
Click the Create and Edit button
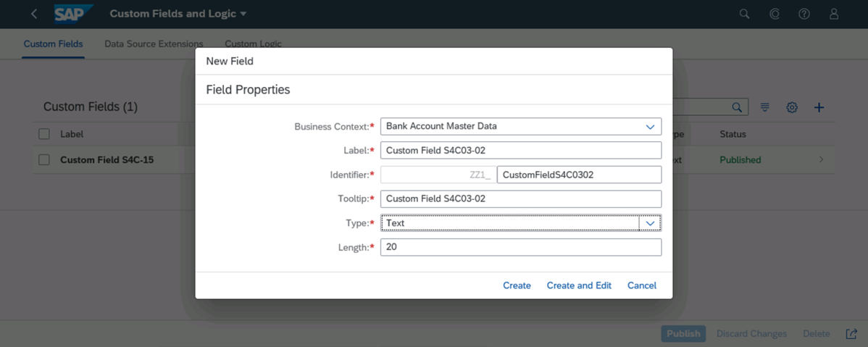579,285
